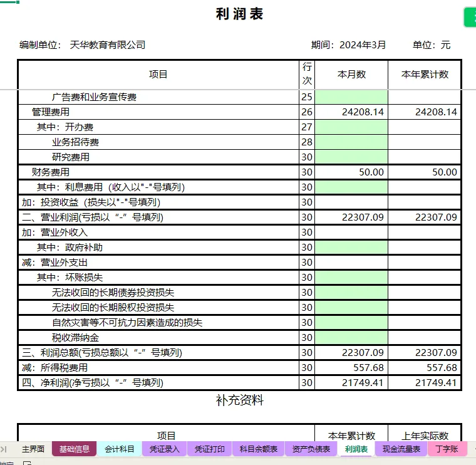This screenshot has height=465, width=476.
Task: Click 营业利润 本月数 value 22307.09
Action: (x=363, y=217)
